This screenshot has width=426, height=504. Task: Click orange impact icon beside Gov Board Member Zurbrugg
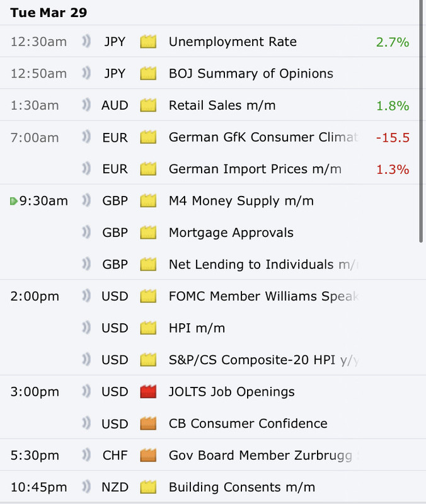(x=148, y=455)
